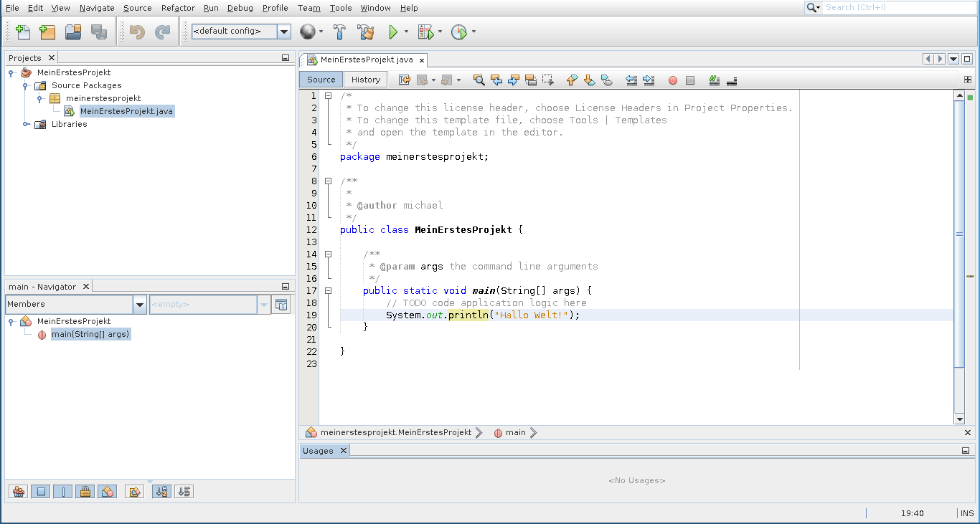
Task: Click the New Project icon
Action: pos(48,32)
